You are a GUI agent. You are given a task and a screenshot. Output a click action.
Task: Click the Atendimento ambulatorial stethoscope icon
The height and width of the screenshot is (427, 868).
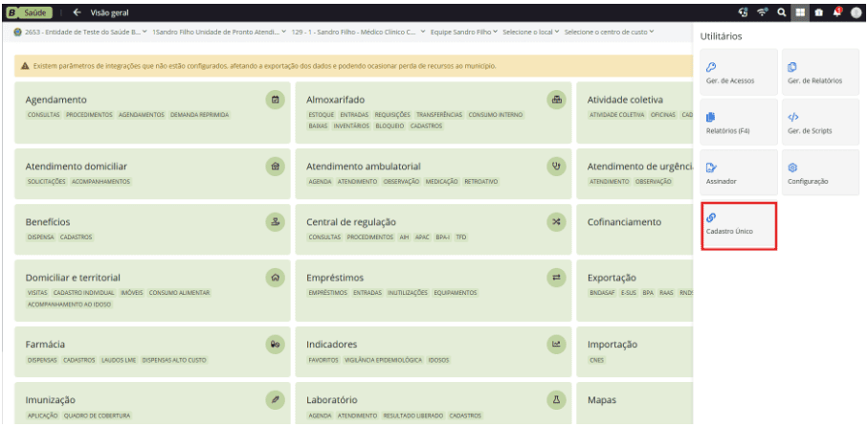[x=556, y=167]
